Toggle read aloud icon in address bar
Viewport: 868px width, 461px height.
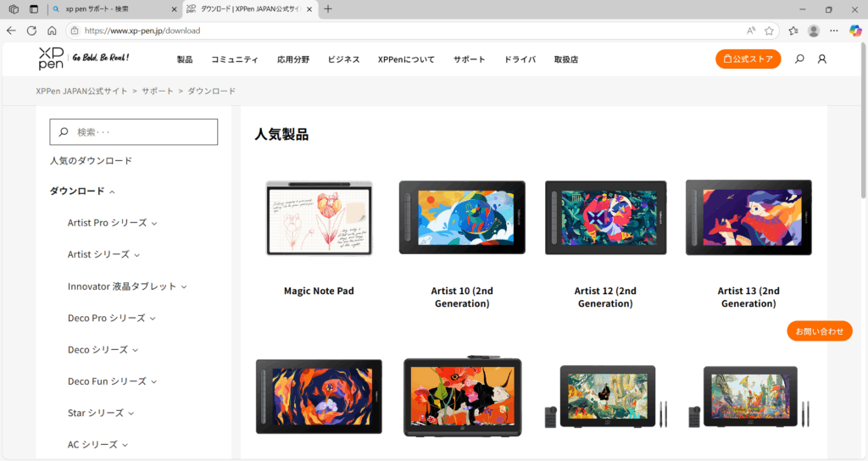pos(751,31)
